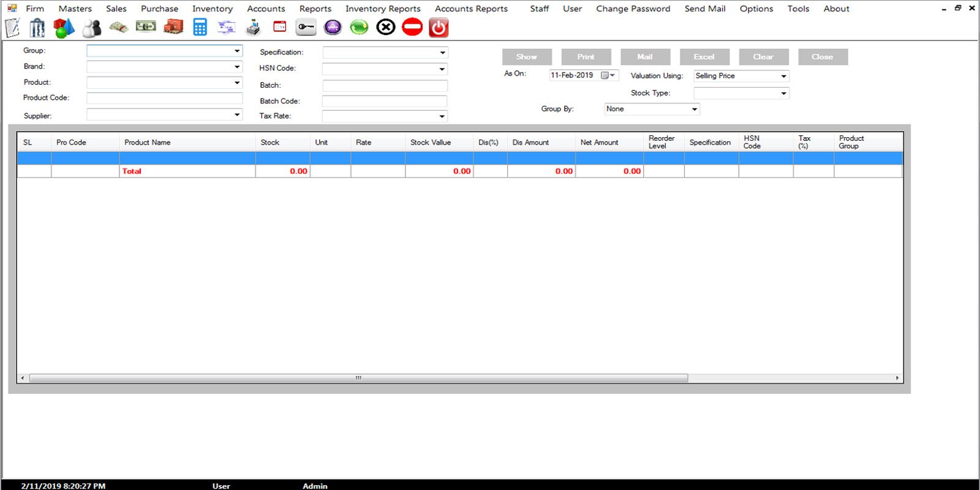Click the Show button

527,57
